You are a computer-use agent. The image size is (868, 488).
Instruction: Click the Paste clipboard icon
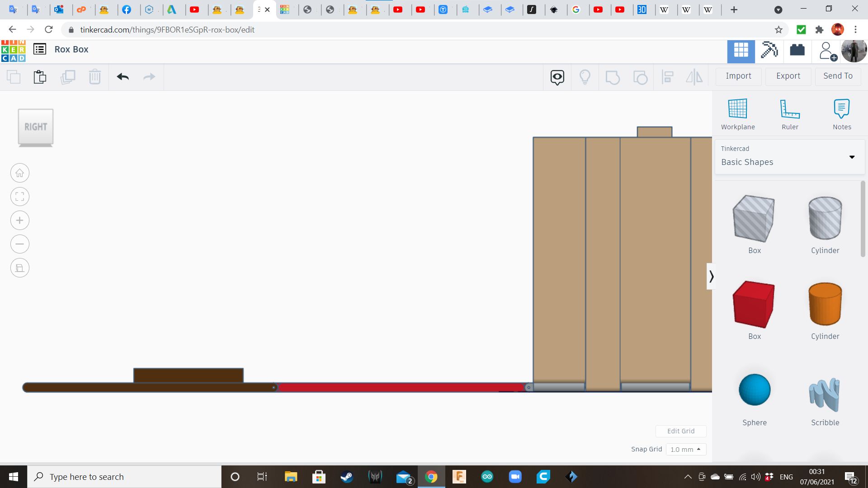tap(40, 77)
